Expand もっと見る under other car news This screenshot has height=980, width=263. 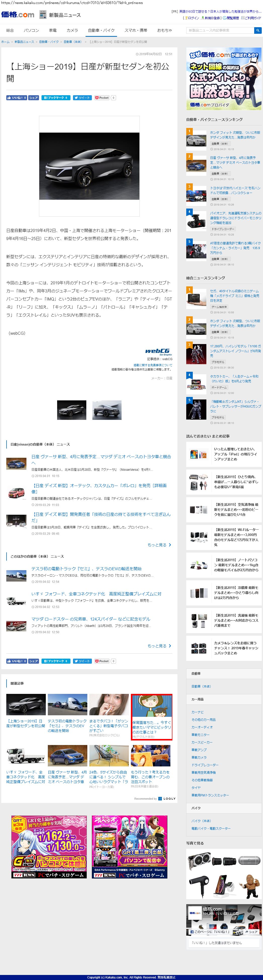tap(159, 646)
